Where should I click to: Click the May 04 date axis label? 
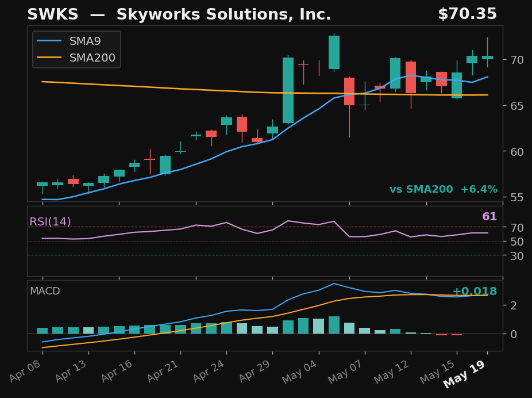(300, 372)
